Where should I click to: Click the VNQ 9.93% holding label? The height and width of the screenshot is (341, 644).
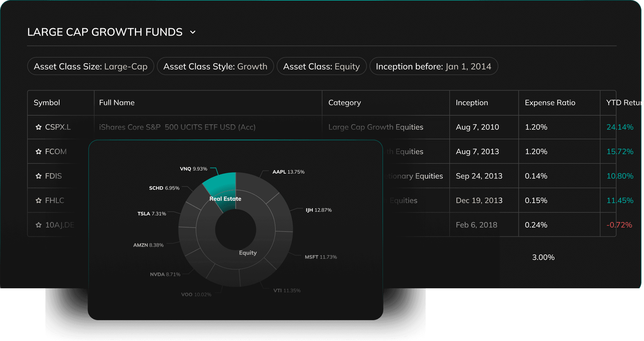194,169
